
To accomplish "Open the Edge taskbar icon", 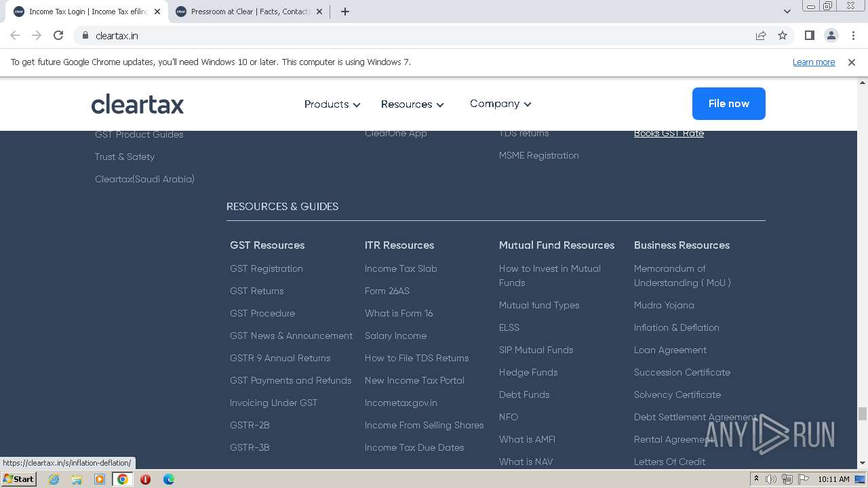I will point(168,479).
